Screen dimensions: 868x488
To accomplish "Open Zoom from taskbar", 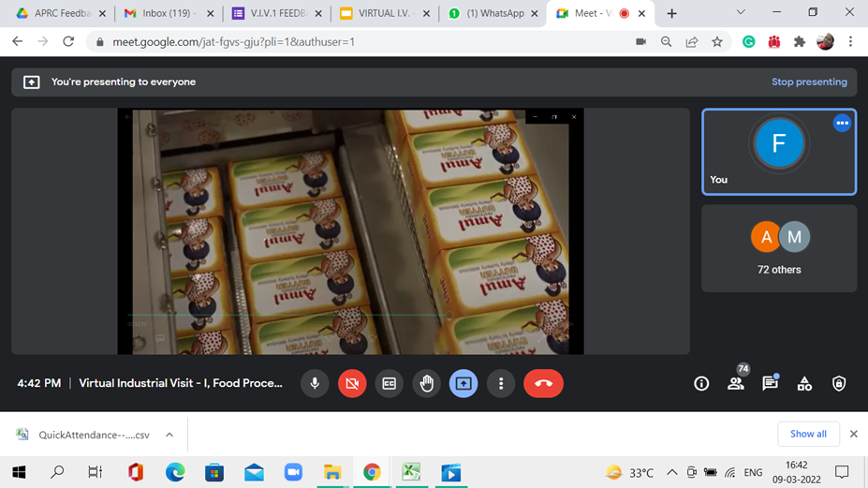I will 293,472.
